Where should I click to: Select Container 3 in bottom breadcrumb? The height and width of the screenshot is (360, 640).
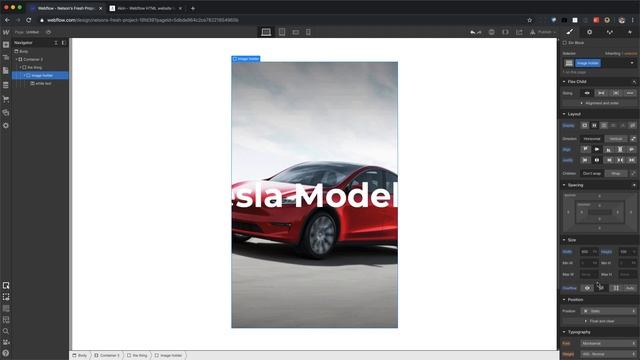(107, 356)
